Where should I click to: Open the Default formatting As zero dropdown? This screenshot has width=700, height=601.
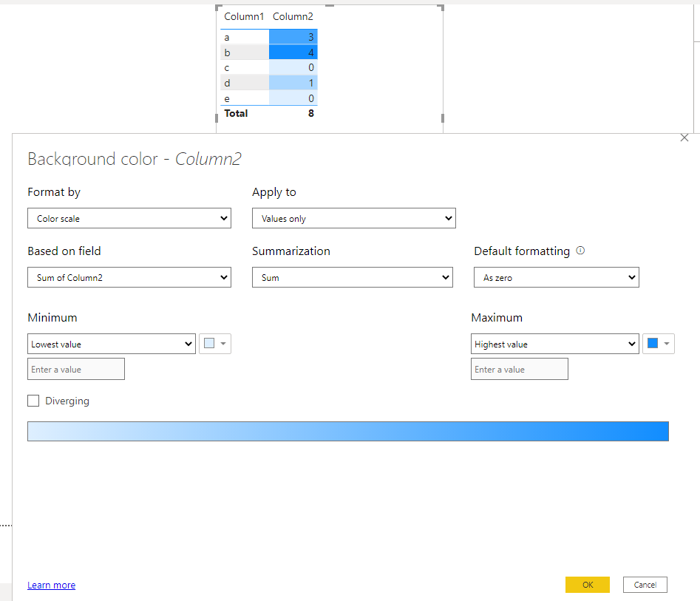click(x=557, y=277)
